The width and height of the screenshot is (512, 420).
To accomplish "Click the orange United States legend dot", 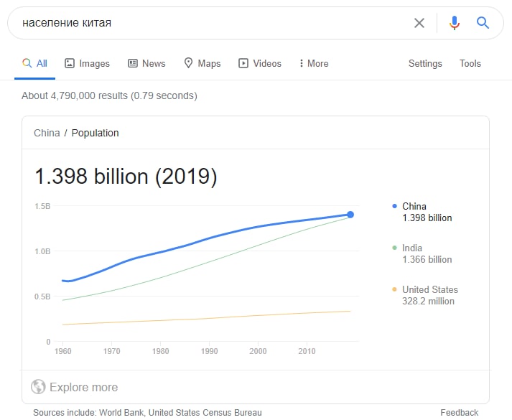I will (x=394, y=289).
